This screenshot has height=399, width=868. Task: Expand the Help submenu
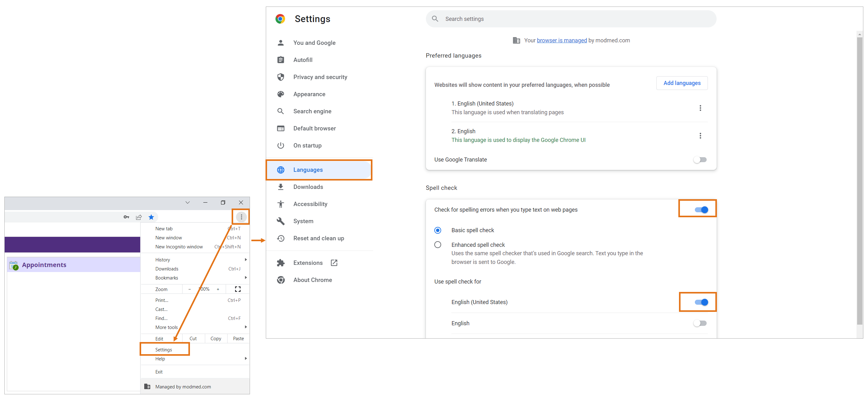246,359
